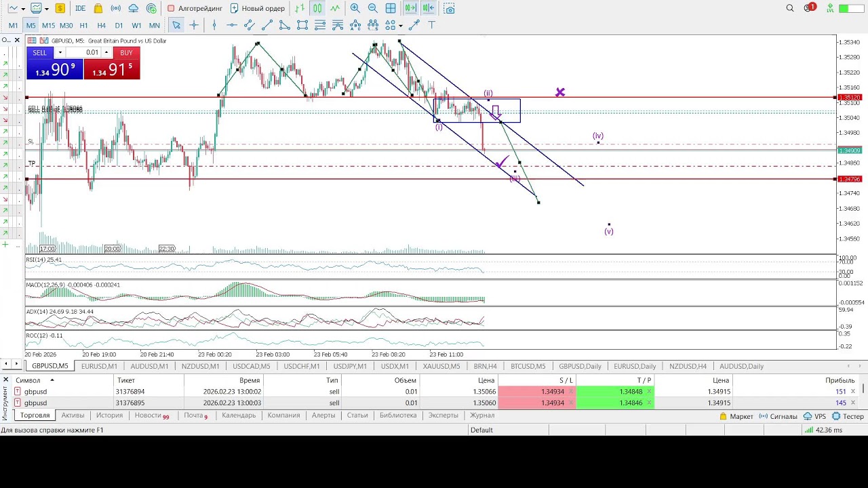Switch to M15 timeframe
Image resolution: width=868 pixels, height=488 pixels.
(x=48, y=26)
